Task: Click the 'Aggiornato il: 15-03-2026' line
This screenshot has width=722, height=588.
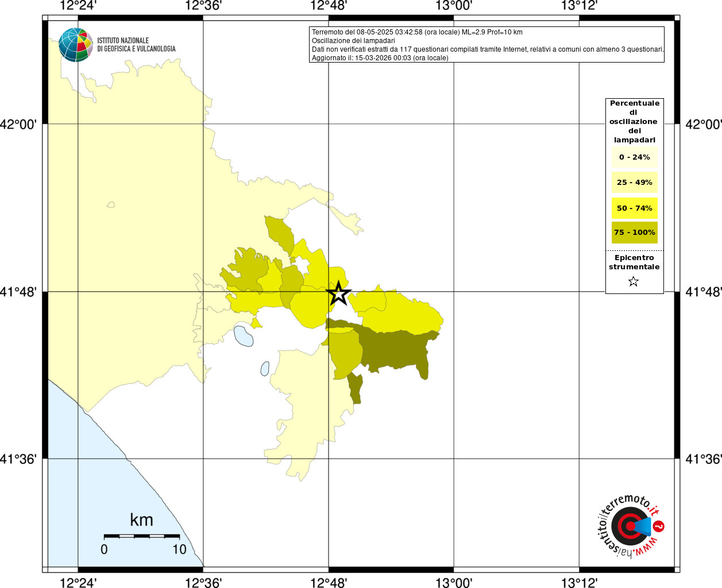Action: coord(380,58)
